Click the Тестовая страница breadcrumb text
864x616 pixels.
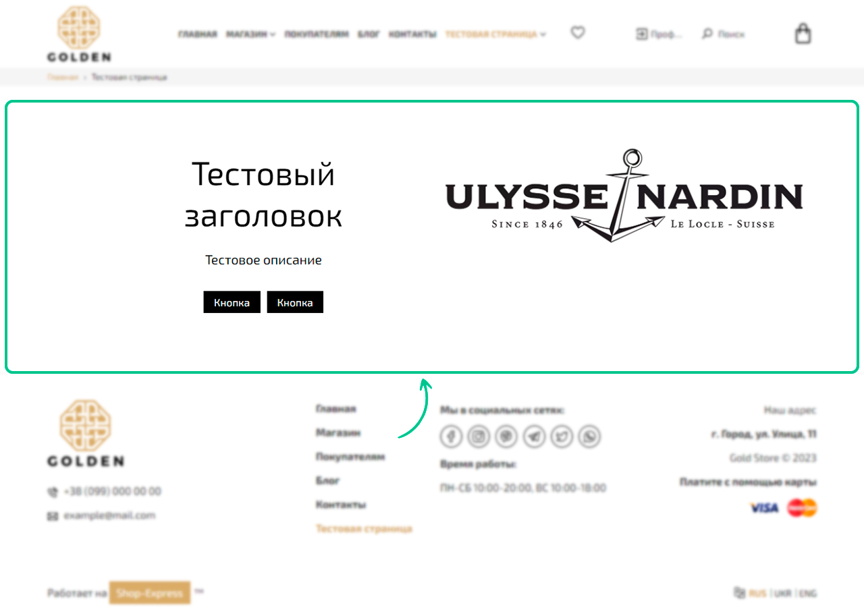[x=129, y=77]
